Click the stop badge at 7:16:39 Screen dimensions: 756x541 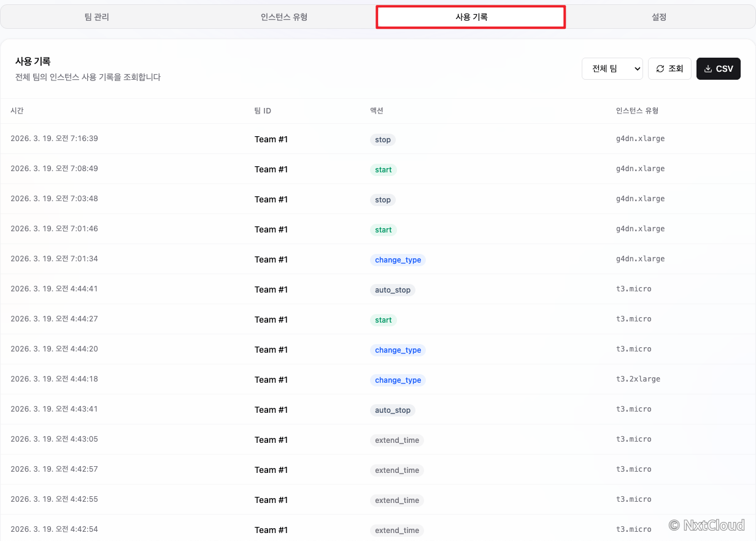click(383, 140)
